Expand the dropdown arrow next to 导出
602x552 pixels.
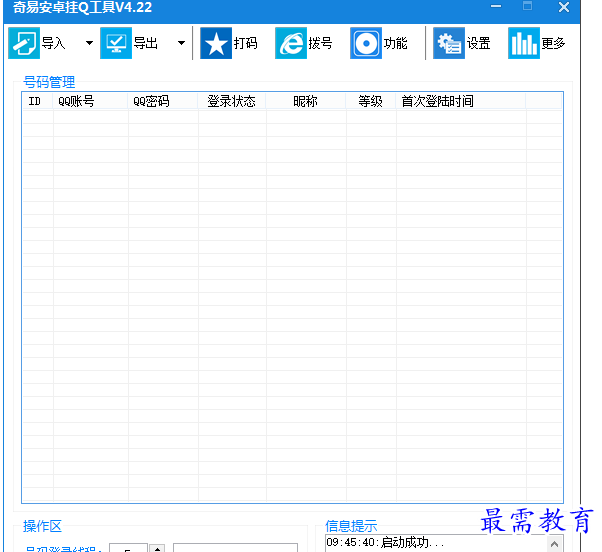tap(182, 43)
